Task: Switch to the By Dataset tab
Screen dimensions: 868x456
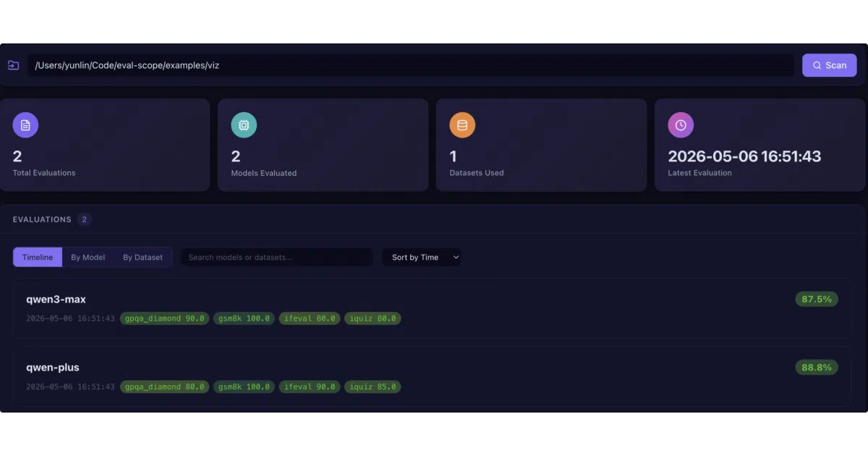Action: point(142,257)
